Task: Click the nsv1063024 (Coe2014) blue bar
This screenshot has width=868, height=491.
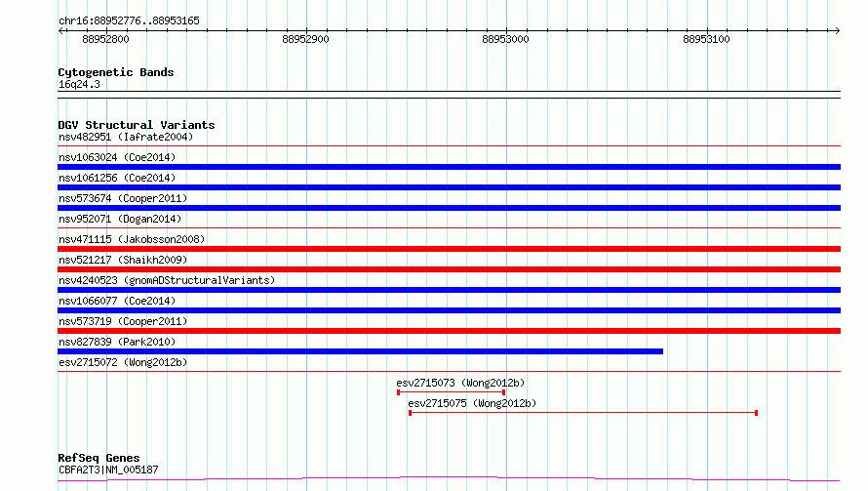Action: pyautogui.click(x=449, y=167)
